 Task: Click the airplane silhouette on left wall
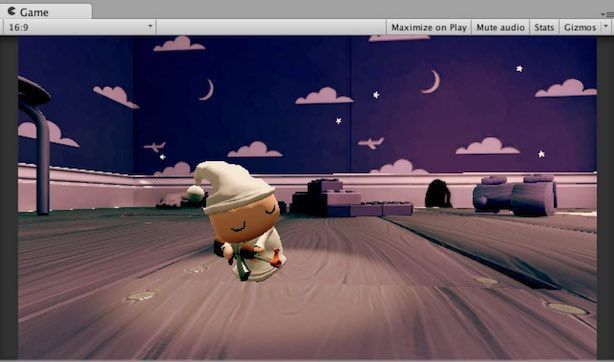[155, 147]
